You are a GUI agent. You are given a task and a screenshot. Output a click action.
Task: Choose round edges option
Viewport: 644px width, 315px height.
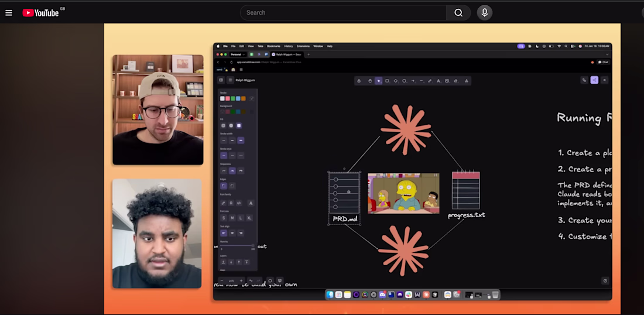tap(232, 186)
